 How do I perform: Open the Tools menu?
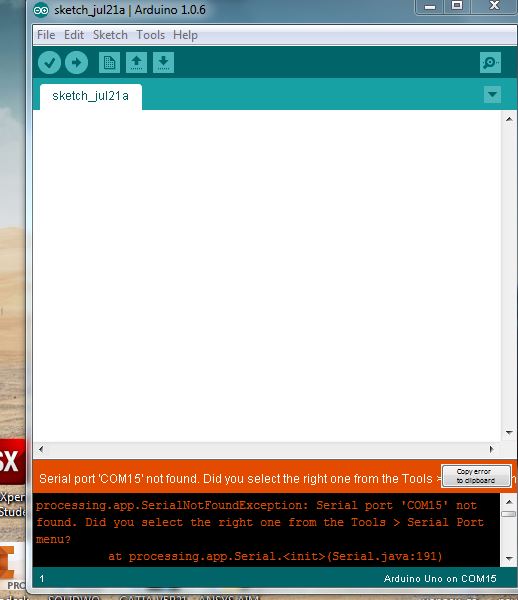tap(150, 35)
